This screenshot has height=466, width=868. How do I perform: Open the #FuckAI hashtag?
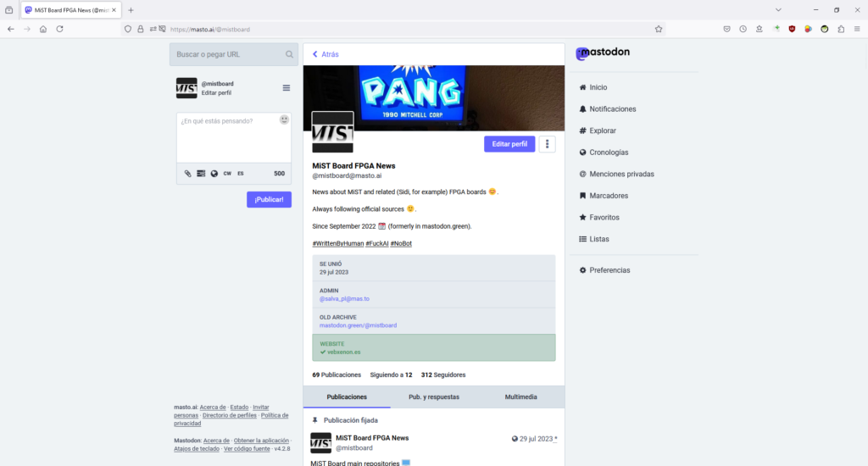(x=377, y=243)
